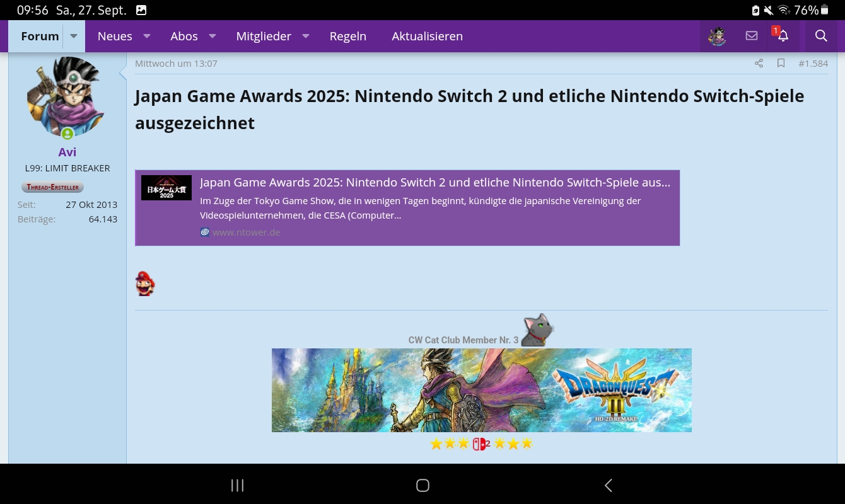Expand the Neues dropdown arrow
This screenshot has width=845, height=504.
tap(147, 36)
